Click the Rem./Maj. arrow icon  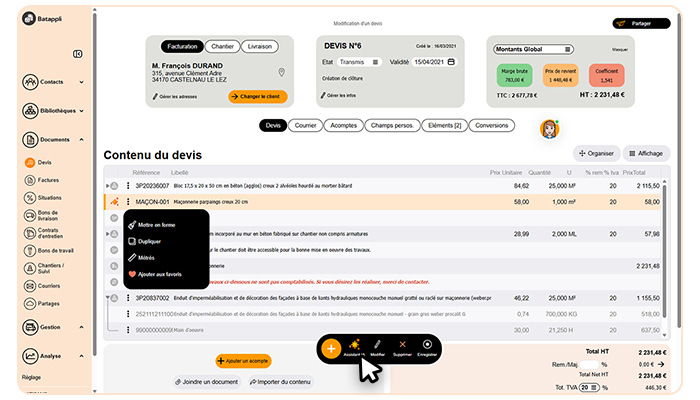tap(661, 364)
